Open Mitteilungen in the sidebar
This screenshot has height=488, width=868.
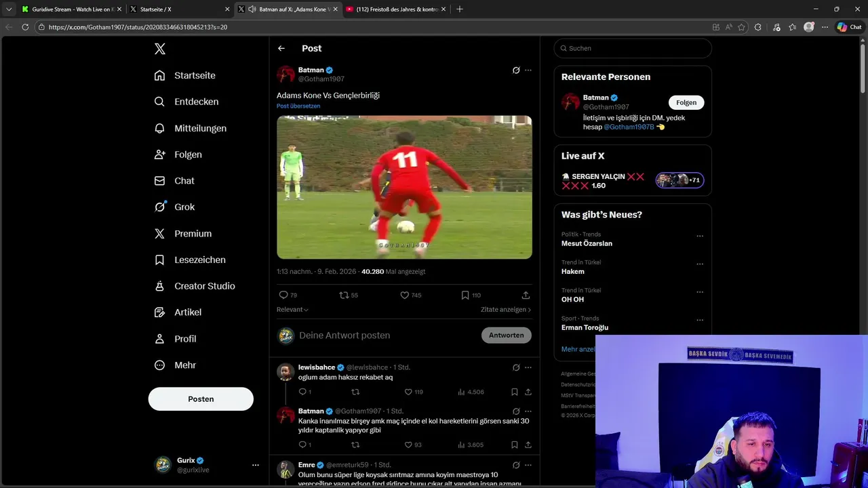[190, 128]
